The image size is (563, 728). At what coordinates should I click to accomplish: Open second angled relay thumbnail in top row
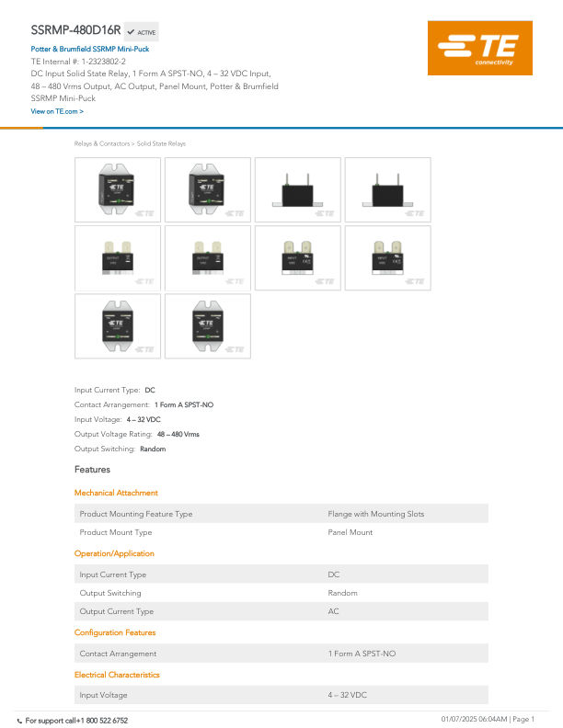pos(208,189)
